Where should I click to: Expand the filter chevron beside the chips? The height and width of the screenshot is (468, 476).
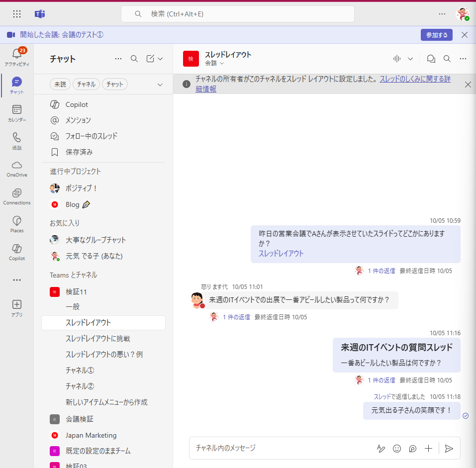click(160, 85)
